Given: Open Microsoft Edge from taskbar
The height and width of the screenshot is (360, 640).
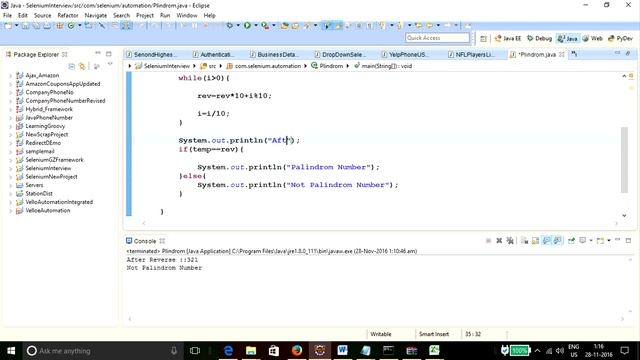Looking at the screenshot, I should click(x=228, y=350).
